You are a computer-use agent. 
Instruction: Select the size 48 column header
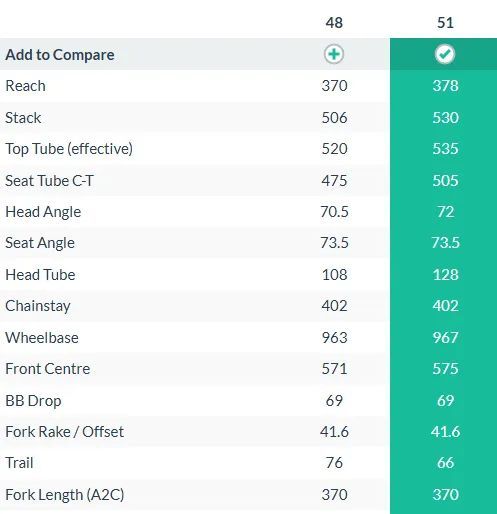[334, 23]
